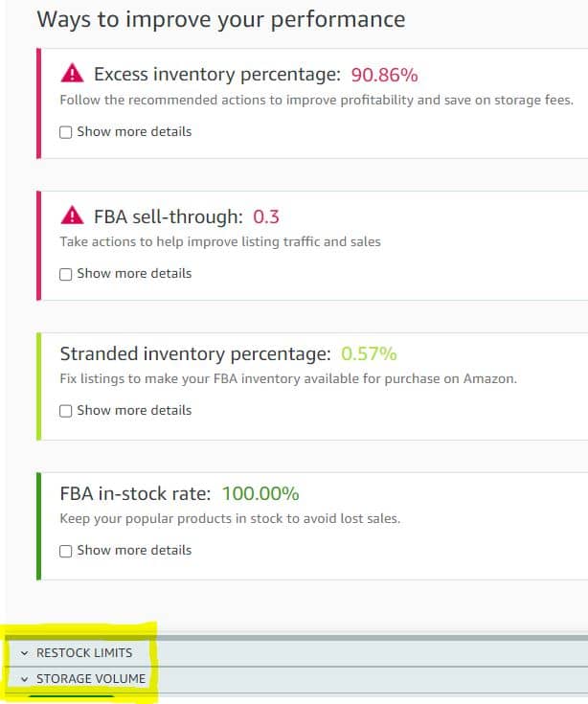Click the warning triangle beside Excess inventory percentage
Screen dimensions: 588x704
tap(72, 73)
